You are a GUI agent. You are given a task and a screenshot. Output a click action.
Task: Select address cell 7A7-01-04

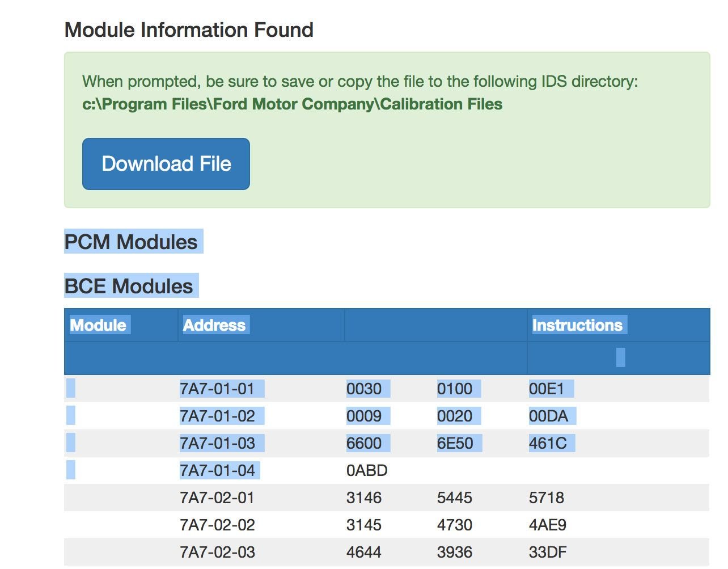(x=217, y=471)
